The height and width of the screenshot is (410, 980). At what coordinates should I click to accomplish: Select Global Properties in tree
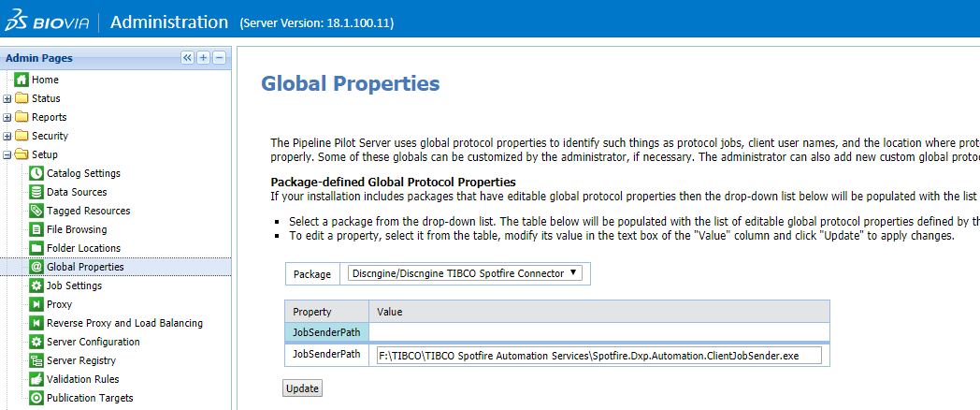click(86, 267)
